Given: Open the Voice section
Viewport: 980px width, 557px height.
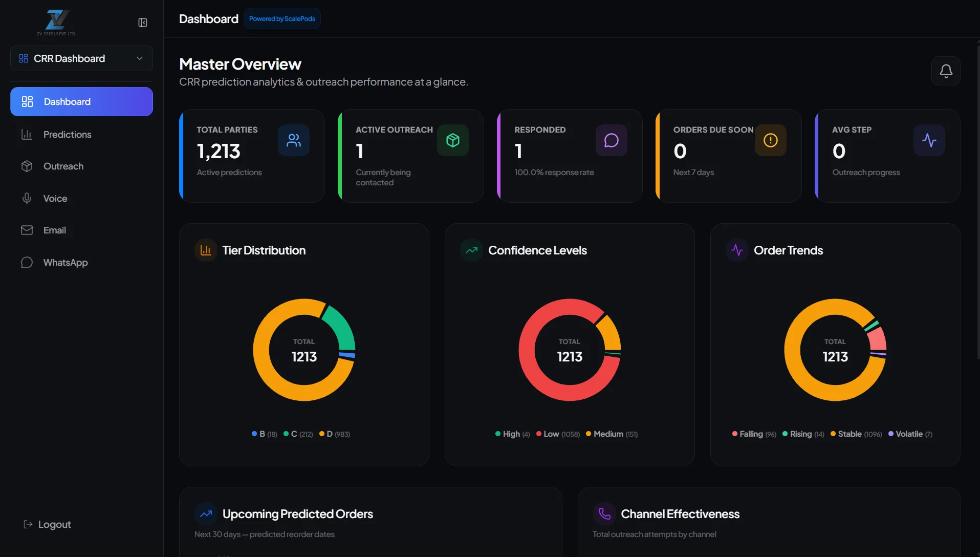Looking at the screenshot, I should (x=81, y=198).
